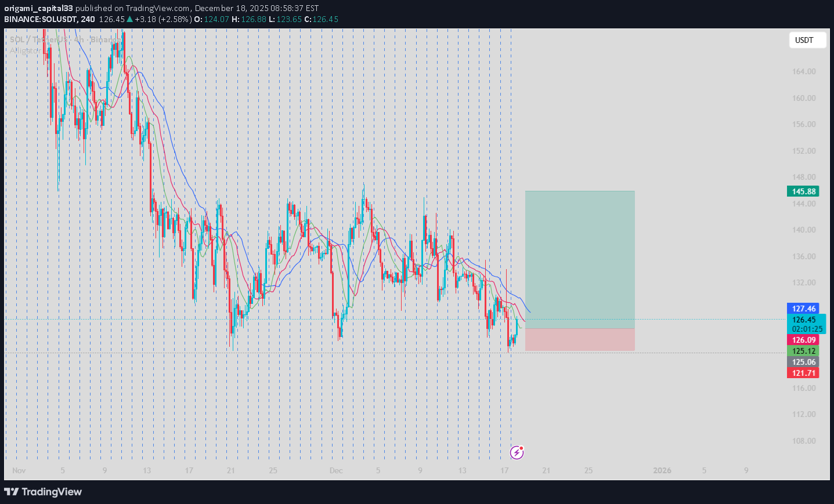
Task: Click the green 125.12 price label
Action: pos(803,351)
